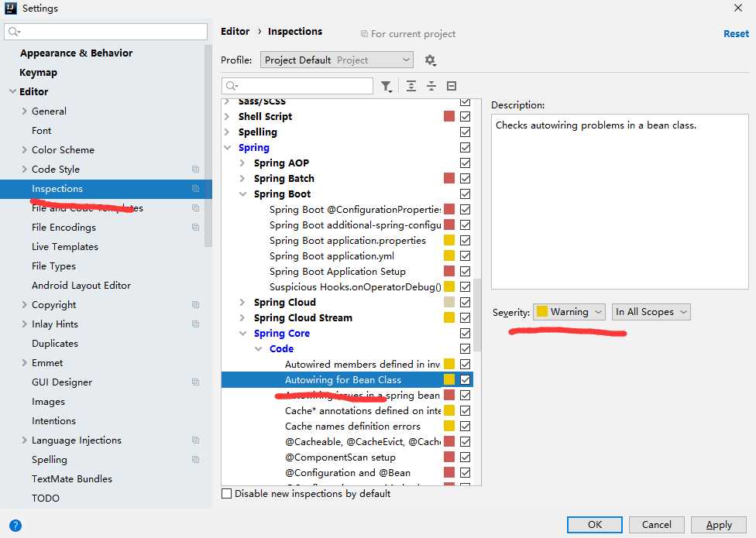The height and width of the screenshot is (538, 756).
Task: Toggle Cache names definition errors checkbox
Action: click(x=466, y=427)
